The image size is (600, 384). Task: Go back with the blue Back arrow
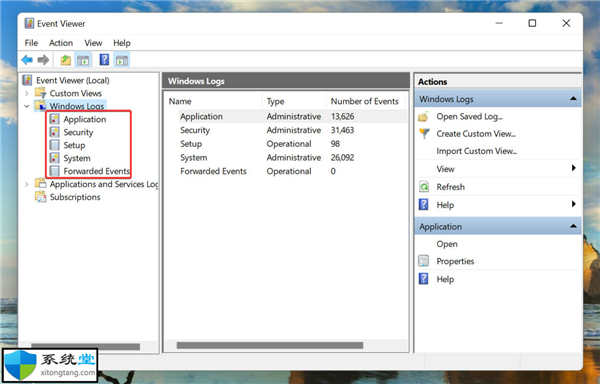click(27, 60)
